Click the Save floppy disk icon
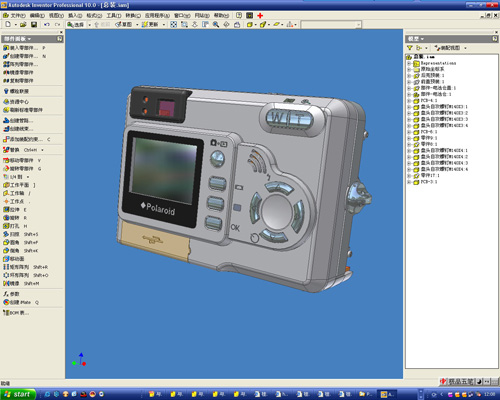 [x=34, y=24]
